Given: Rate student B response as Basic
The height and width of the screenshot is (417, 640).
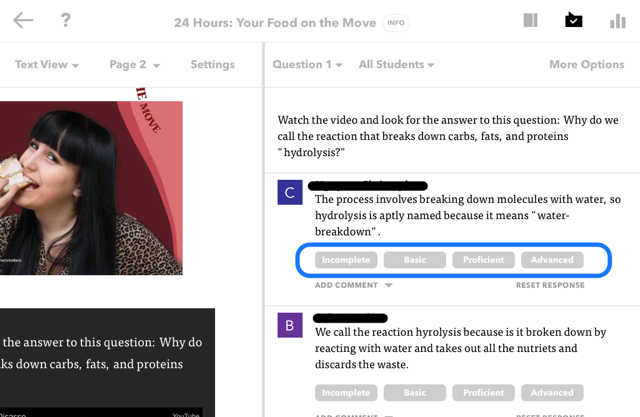Looking at the screenshot, I should coord(415,393).
